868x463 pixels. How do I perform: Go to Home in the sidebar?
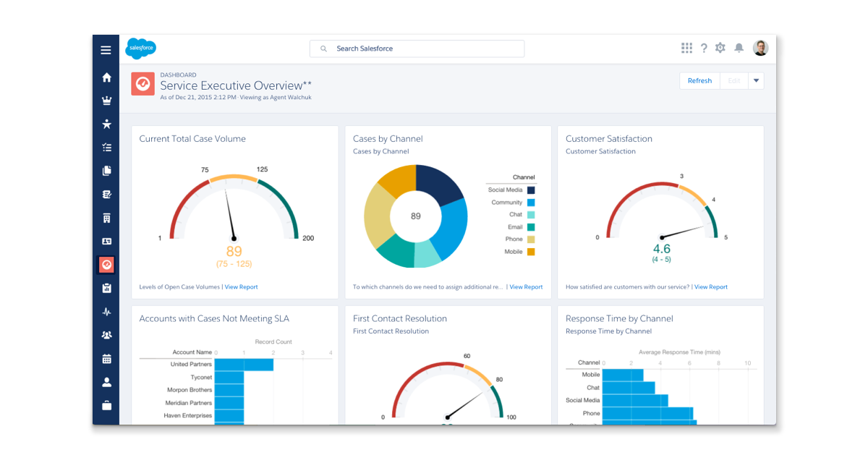coord(106,77)
